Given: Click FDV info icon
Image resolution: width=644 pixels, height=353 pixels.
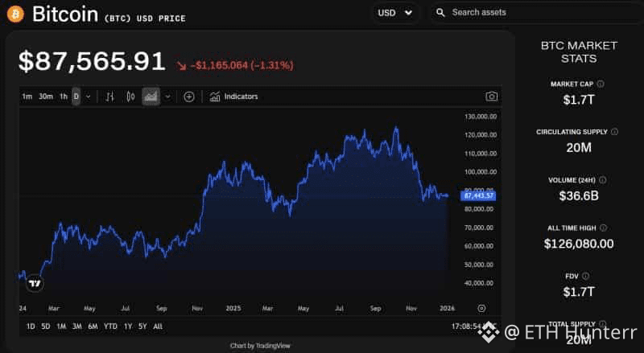Looking at the screenshot, I should point(586,276).
